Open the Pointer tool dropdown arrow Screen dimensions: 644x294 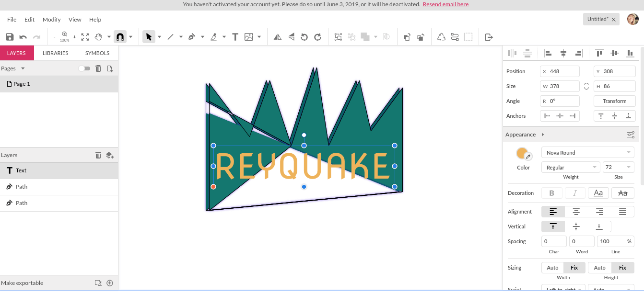click(159, 37)
